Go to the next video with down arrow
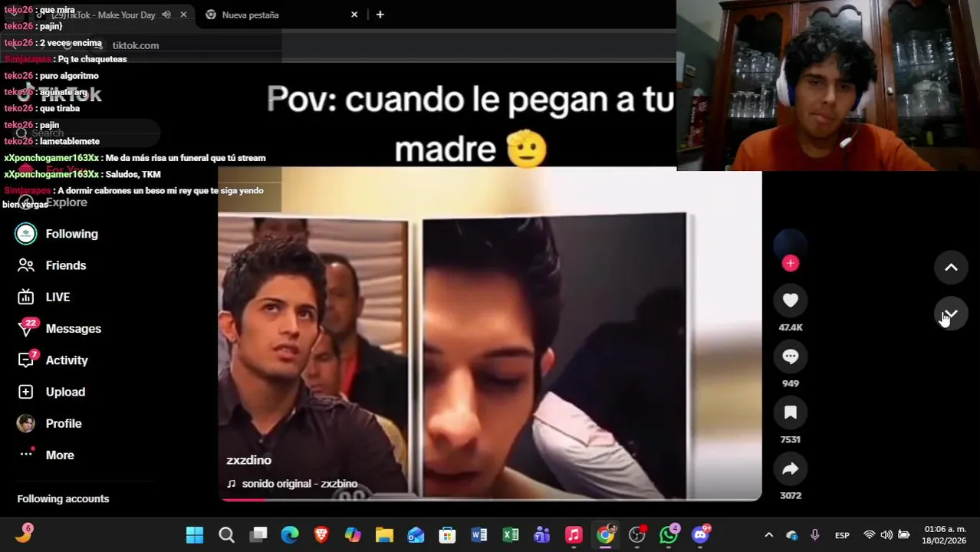 pyautogui.click(x=951, y=314)
